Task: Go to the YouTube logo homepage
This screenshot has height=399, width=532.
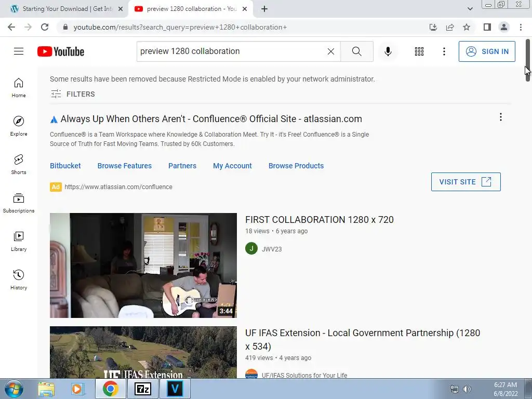Action: click(61, 51)
